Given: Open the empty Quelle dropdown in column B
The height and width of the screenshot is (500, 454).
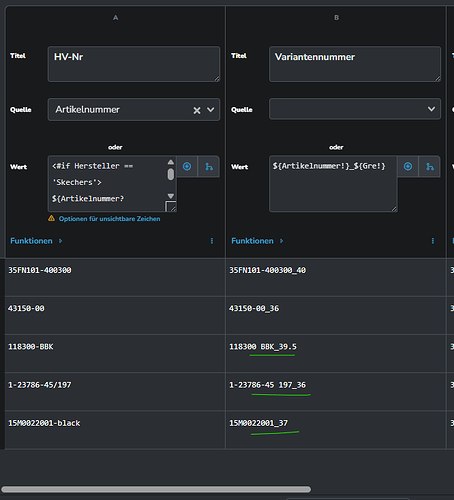Looking at the screenshot, I should (355, 109).
